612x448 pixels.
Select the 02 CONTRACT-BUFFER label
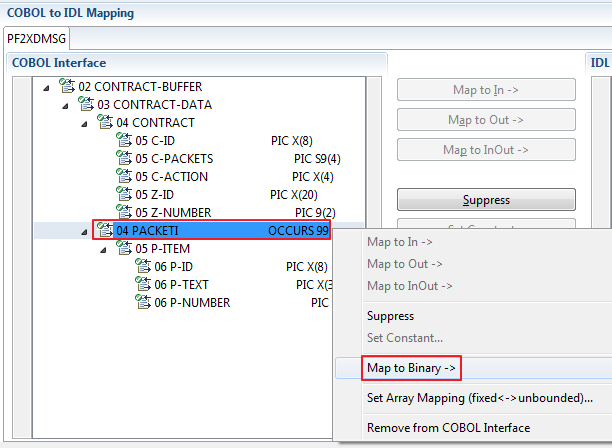(x=140, y=86)
